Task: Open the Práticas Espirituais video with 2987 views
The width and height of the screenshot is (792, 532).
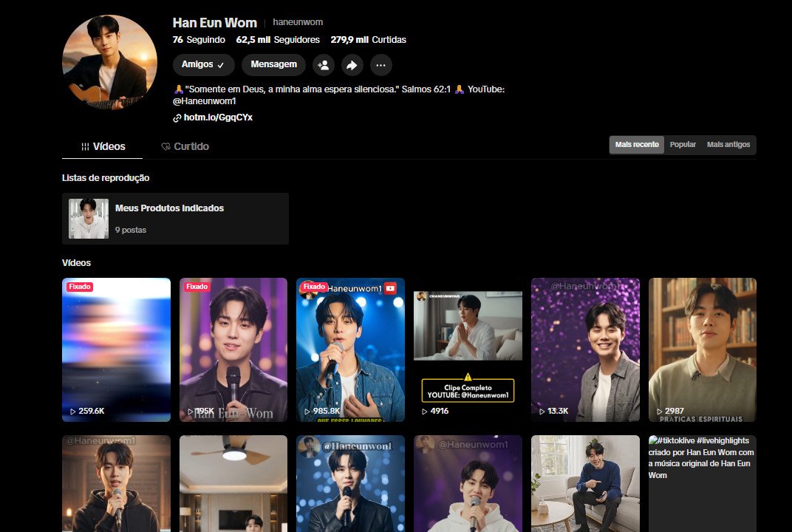Action: [703, 349]
